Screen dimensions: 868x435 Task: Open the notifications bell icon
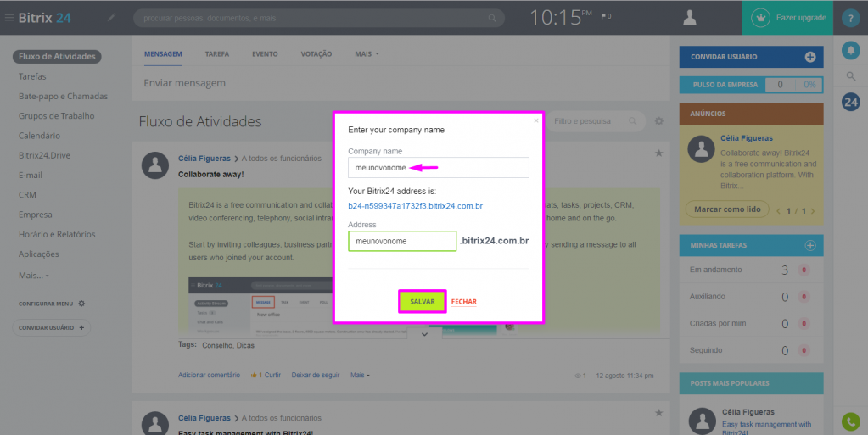(x=851, y=50)
